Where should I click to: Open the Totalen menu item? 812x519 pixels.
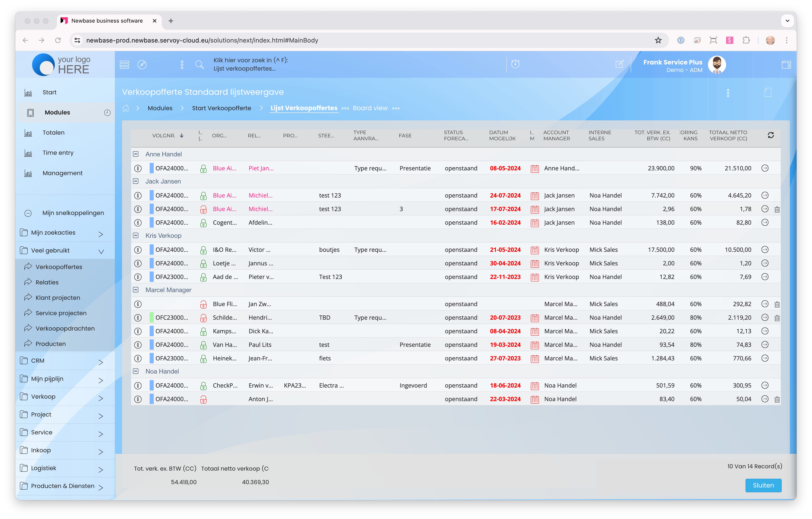[53, 133]
